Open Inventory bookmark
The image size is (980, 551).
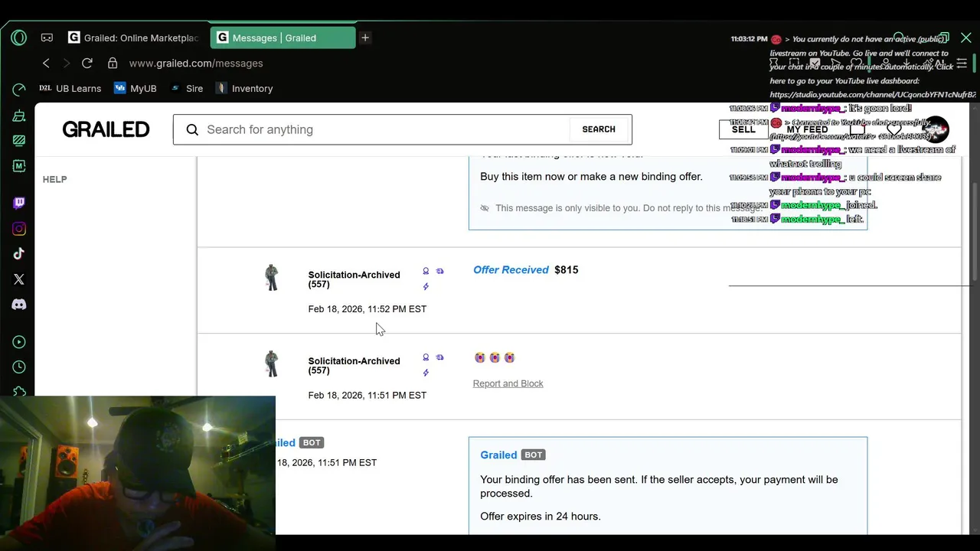click(244, 88)
